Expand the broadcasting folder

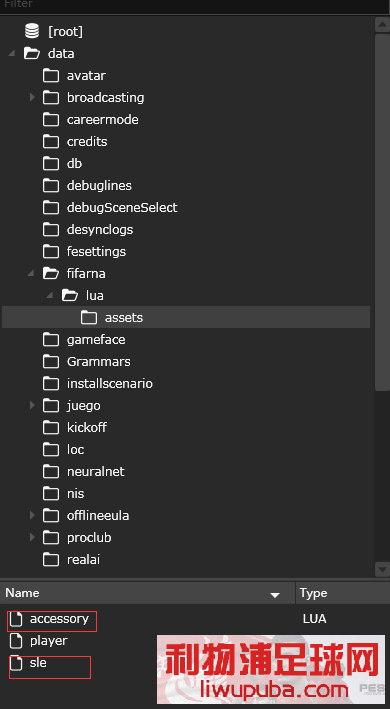click(32, 97)
